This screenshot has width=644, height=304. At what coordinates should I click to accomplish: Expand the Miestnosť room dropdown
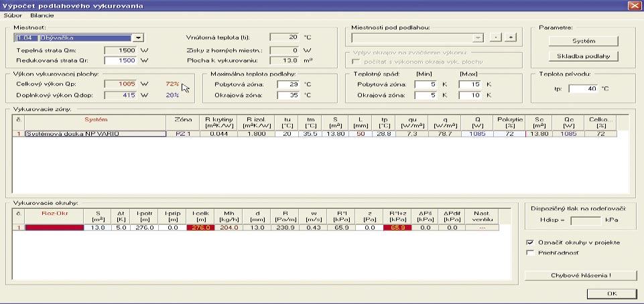point(137,37)
